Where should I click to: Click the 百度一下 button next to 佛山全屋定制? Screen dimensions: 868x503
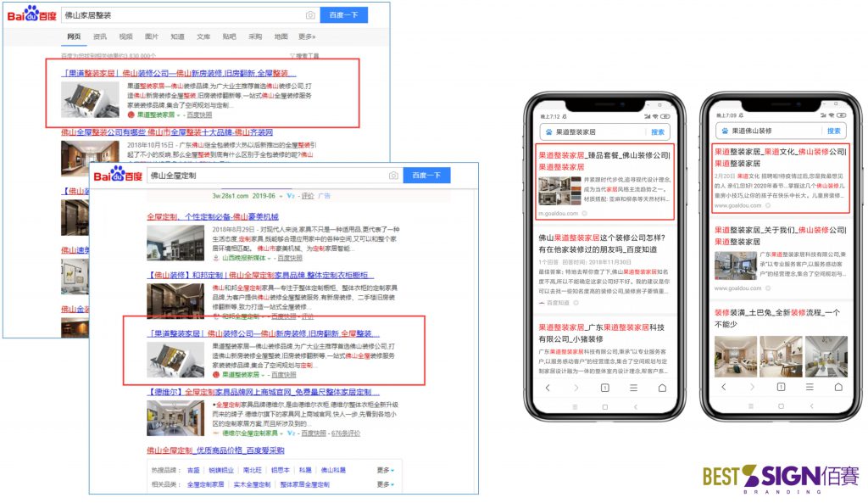426,175
